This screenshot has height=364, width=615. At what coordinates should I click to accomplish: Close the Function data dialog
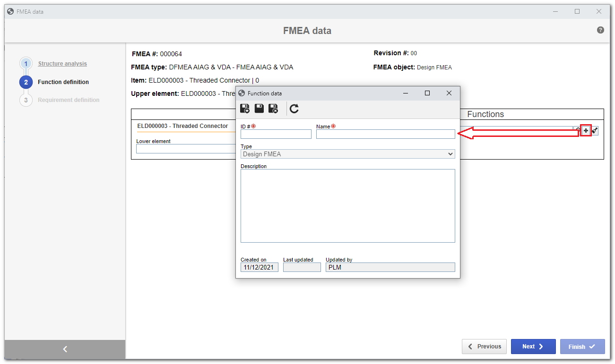point(449,93)
